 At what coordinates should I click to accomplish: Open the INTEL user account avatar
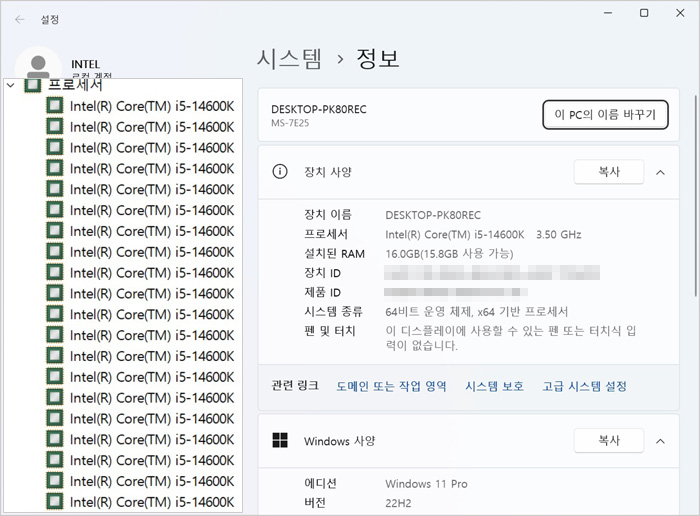coord(38,65)
